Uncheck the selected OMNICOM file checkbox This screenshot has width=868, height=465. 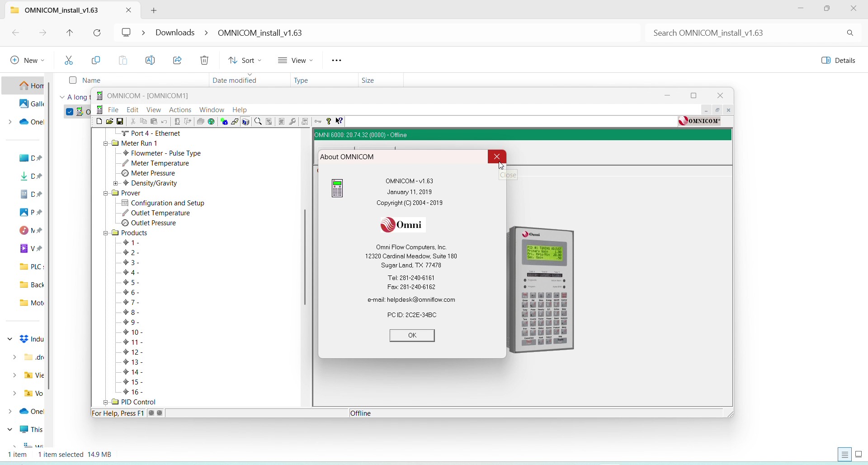click(x=70, y=112)
